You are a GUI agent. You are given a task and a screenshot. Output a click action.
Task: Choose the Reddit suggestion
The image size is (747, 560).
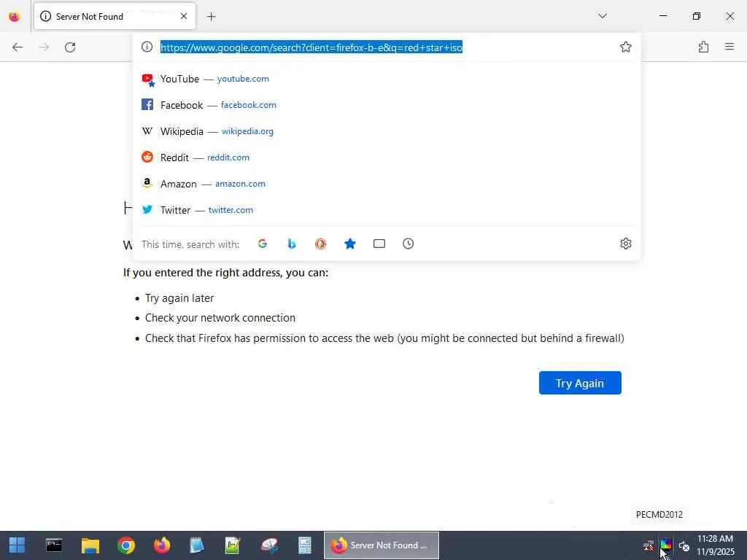click(387, 157)
